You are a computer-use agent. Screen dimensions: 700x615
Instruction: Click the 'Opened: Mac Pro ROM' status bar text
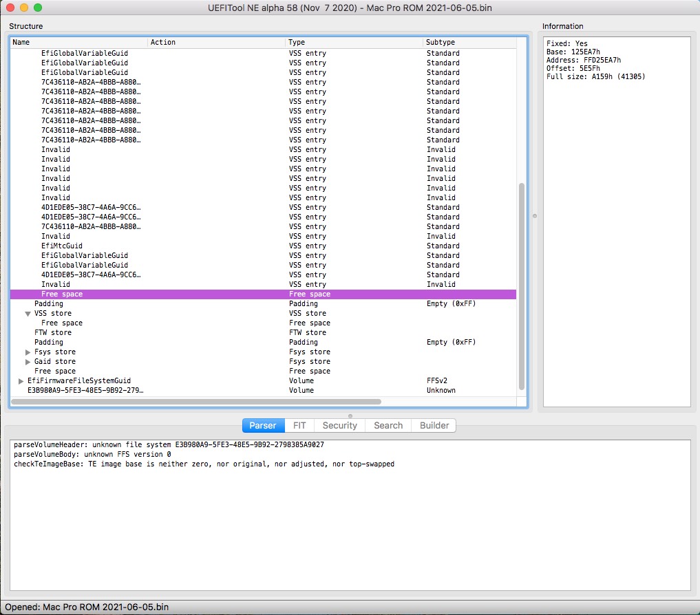87,607
